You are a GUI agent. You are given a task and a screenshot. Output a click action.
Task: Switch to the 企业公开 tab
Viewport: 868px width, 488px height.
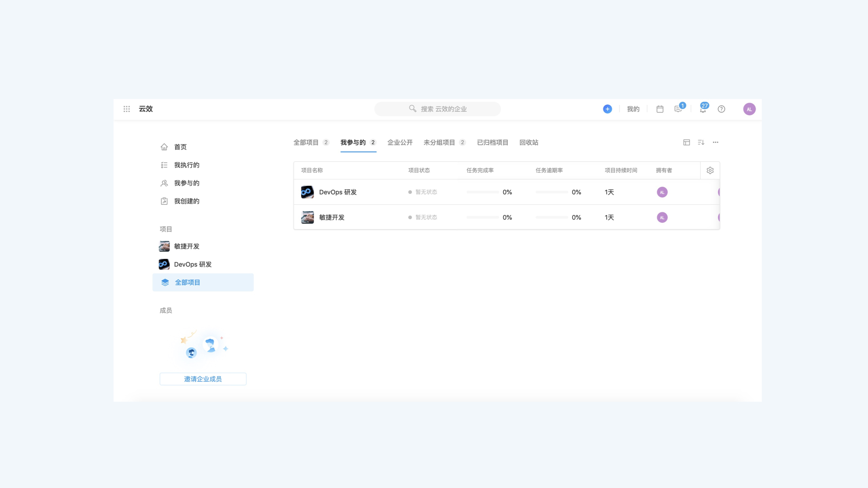(x=400, y=142)
